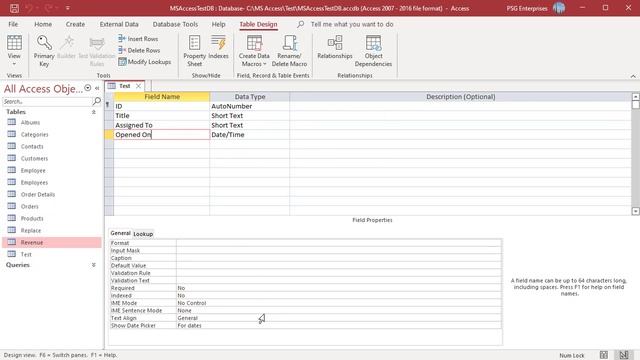Open the Contacts table
The height and width of the screenshot is (360, 640).
point(32,147)
